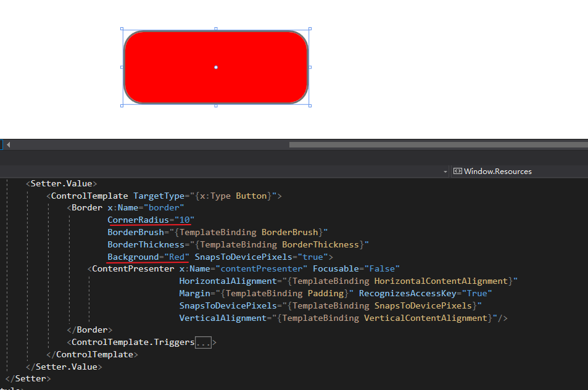Click the closing </Setter> tag

(28, 379)
